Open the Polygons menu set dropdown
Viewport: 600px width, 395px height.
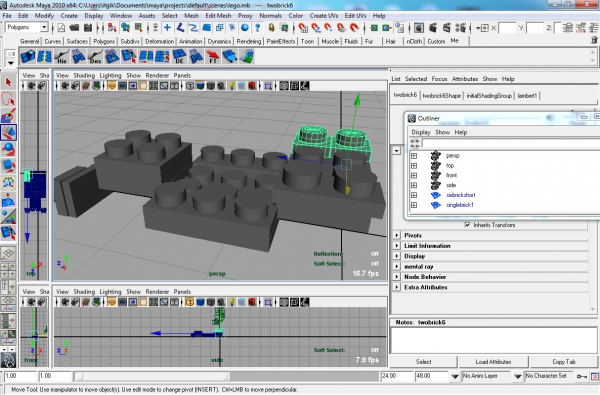[x=44, y=27]
